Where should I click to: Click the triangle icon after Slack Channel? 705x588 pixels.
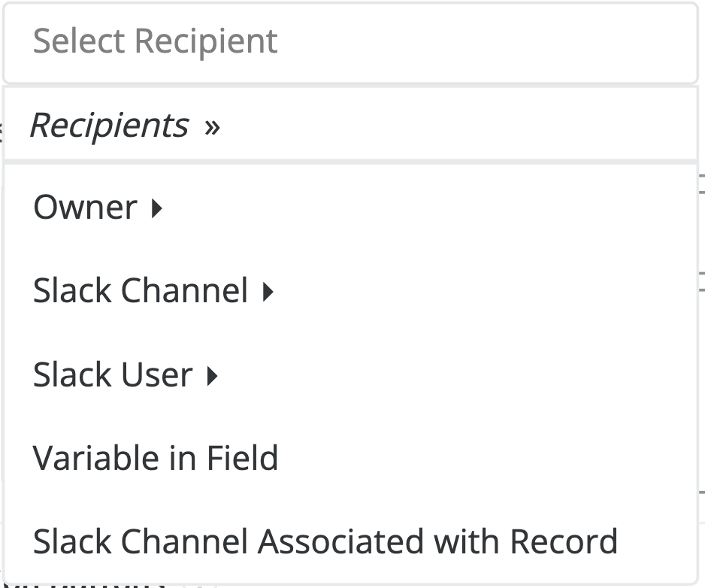(x=268, y=292)
